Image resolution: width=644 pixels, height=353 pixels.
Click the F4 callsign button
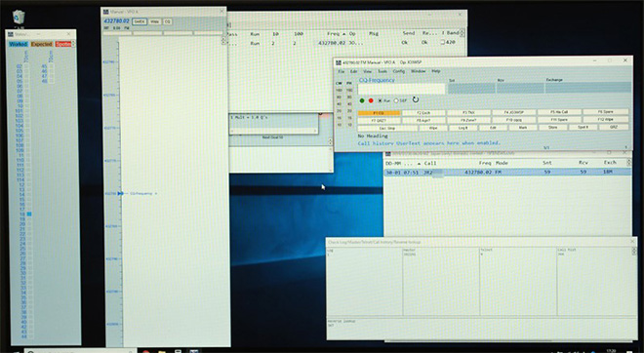point(514,112)
